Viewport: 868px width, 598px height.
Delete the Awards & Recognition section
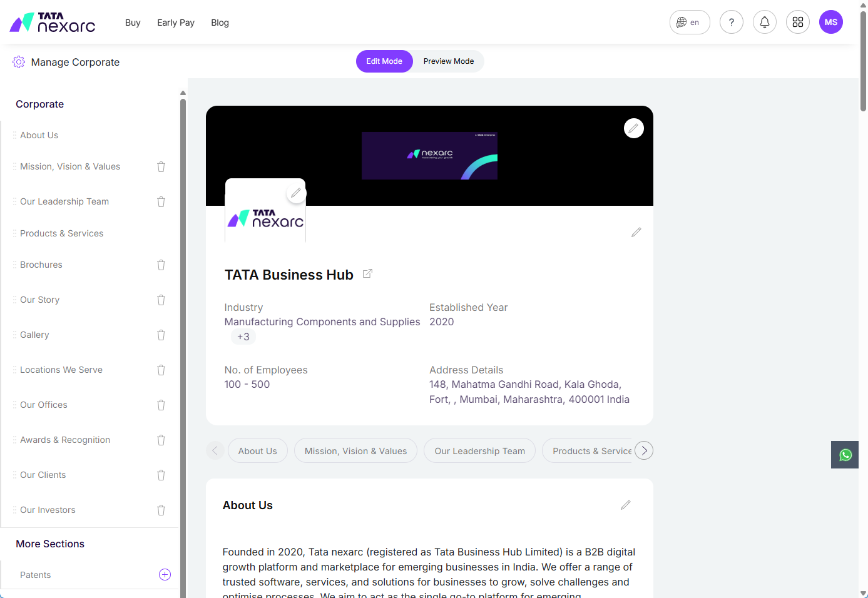161,440
